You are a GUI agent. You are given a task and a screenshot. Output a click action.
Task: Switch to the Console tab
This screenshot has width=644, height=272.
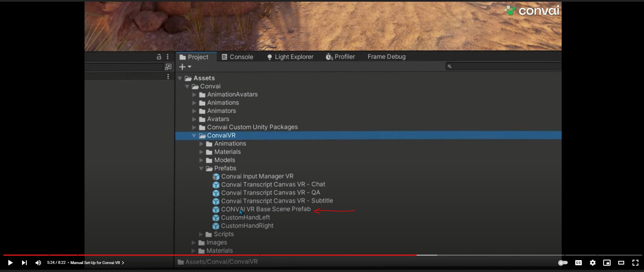point(238,57)
